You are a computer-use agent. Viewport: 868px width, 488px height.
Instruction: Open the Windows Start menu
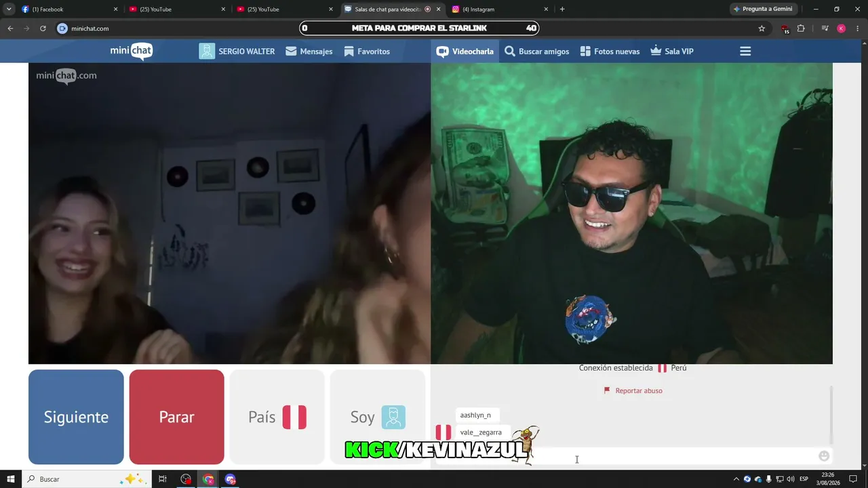[x=11, y=479]
